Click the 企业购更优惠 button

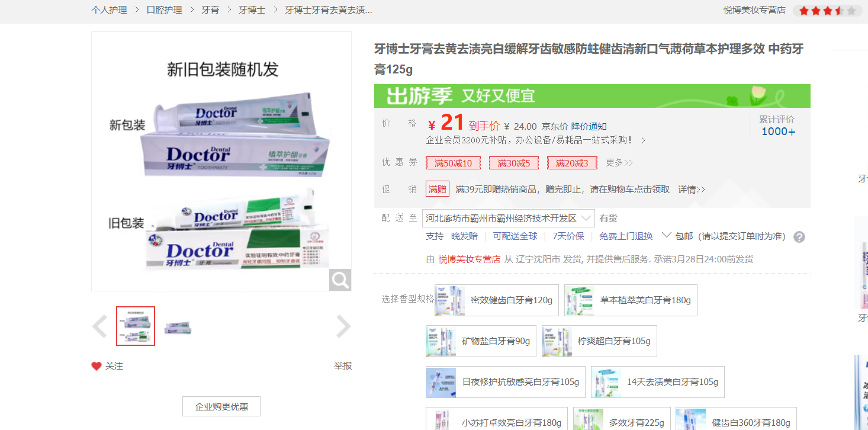(x=221, y=407)
